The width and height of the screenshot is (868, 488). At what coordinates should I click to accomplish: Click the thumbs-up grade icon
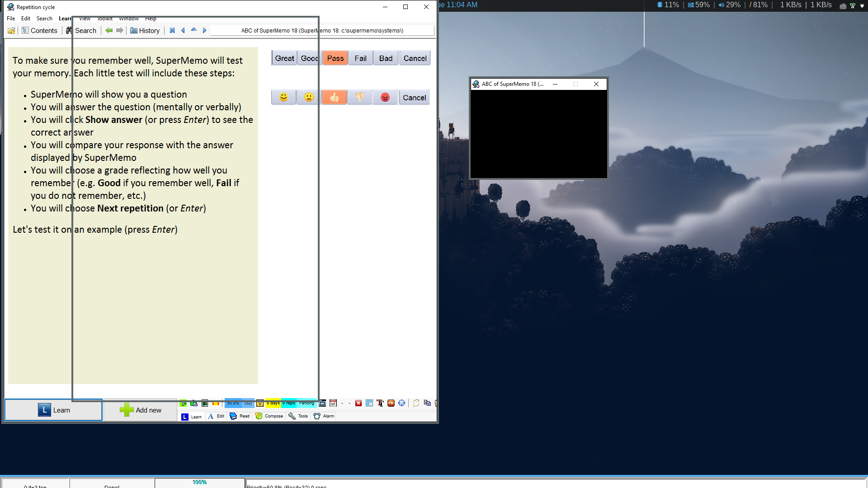335,97
